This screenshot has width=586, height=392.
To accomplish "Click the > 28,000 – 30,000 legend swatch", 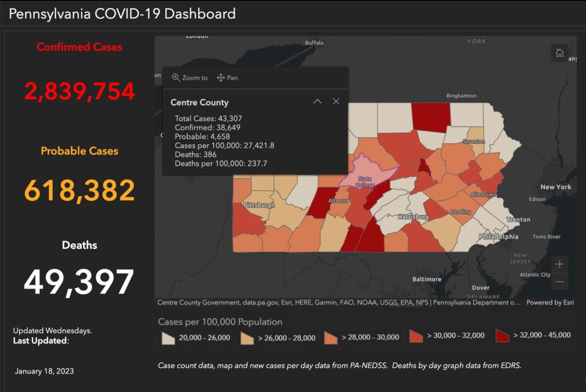I will tap(331, 338).
